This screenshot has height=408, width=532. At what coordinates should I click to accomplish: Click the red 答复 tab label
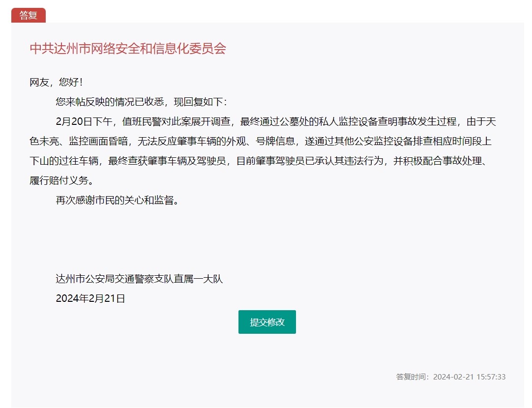click(29, 15)
